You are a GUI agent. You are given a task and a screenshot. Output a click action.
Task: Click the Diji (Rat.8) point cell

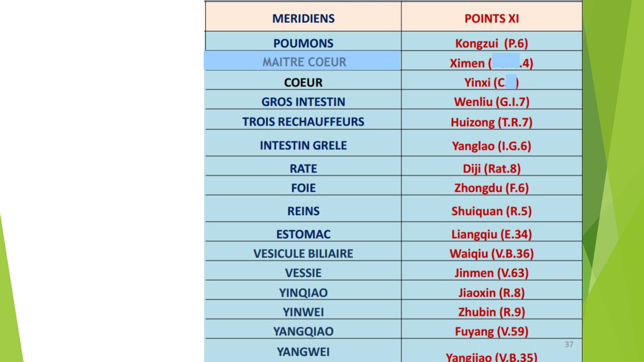(x=491, y=166)
